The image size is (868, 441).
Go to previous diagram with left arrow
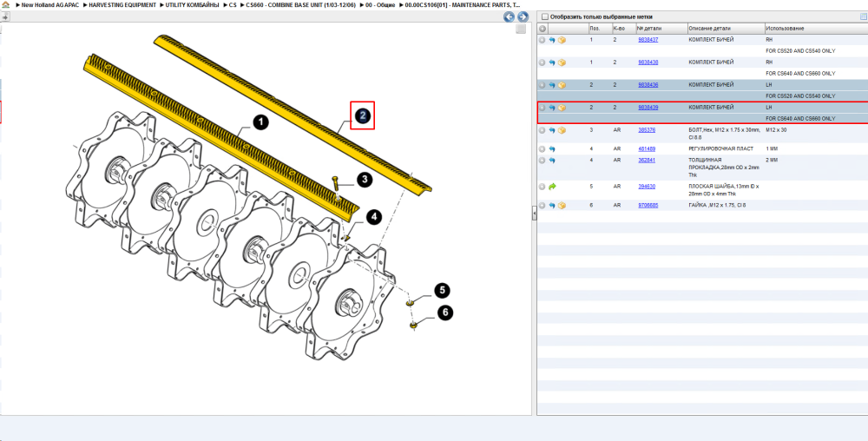510,17
